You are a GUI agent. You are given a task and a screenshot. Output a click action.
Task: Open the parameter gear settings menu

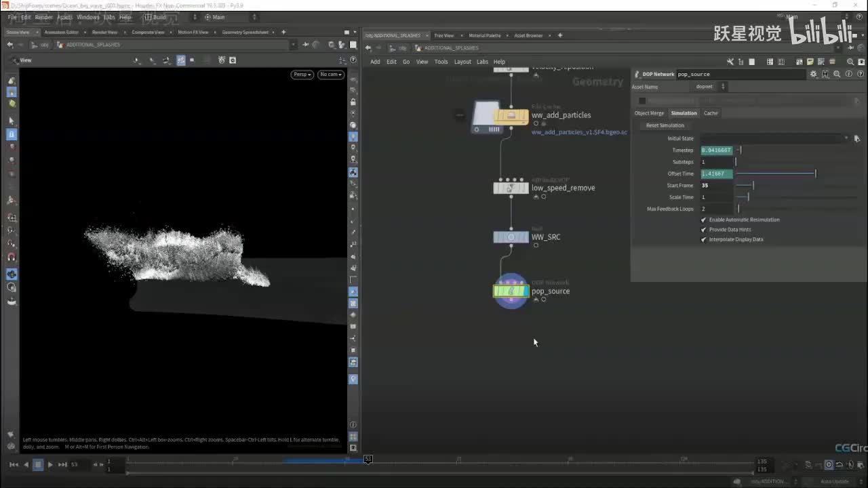point(813,74)
